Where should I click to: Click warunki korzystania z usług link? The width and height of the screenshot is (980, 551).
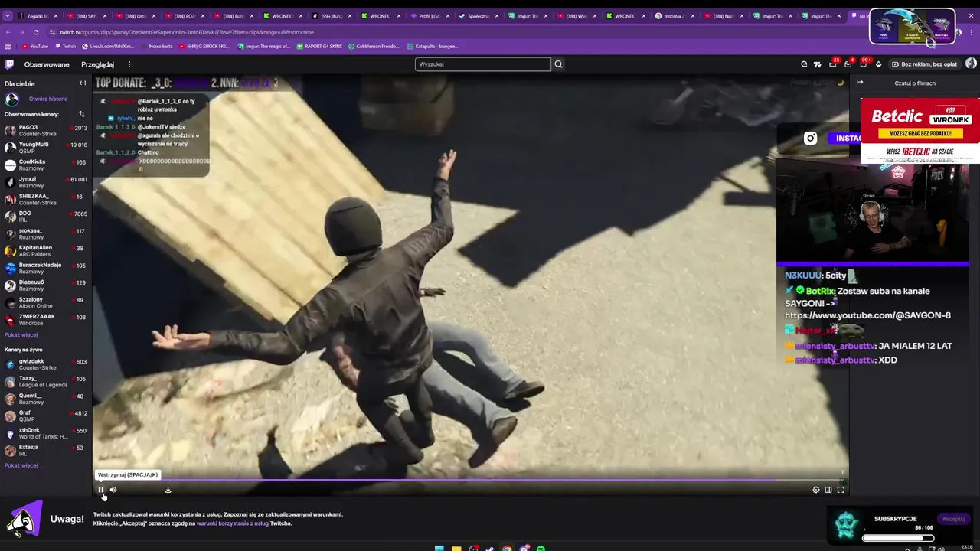[x=232, y=523]
